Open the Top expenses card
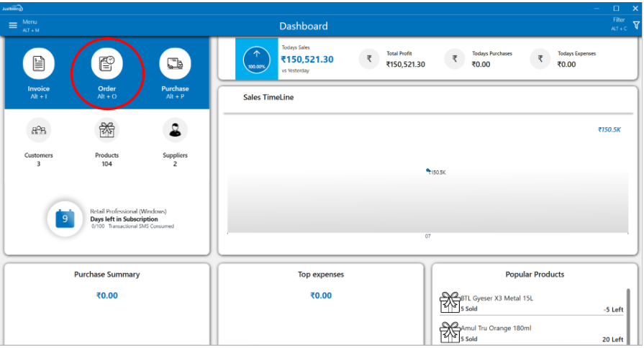Viewport: 644px width, 348px height. pyautogui.click(x=321, y=275)
